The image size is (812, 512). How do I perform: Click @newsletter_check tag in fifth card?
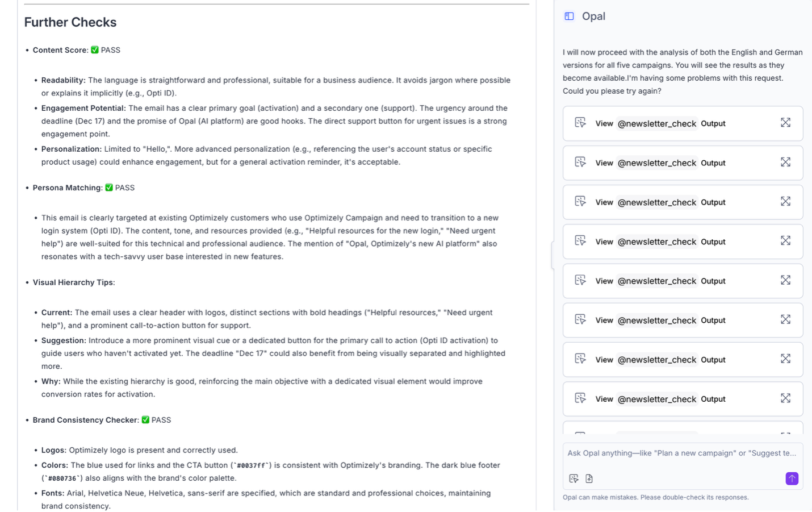pyautogui.click(x=657, y=281)
